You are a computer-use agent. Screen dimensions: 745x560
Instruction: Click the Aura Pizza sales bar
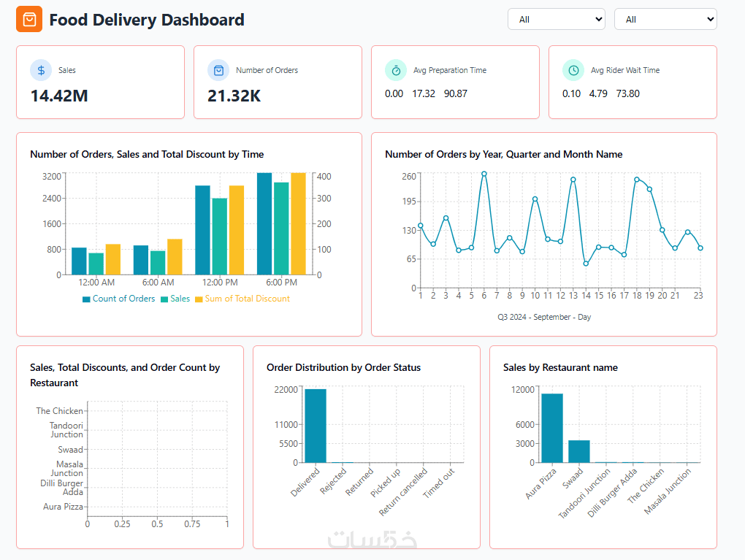point(552,428)
